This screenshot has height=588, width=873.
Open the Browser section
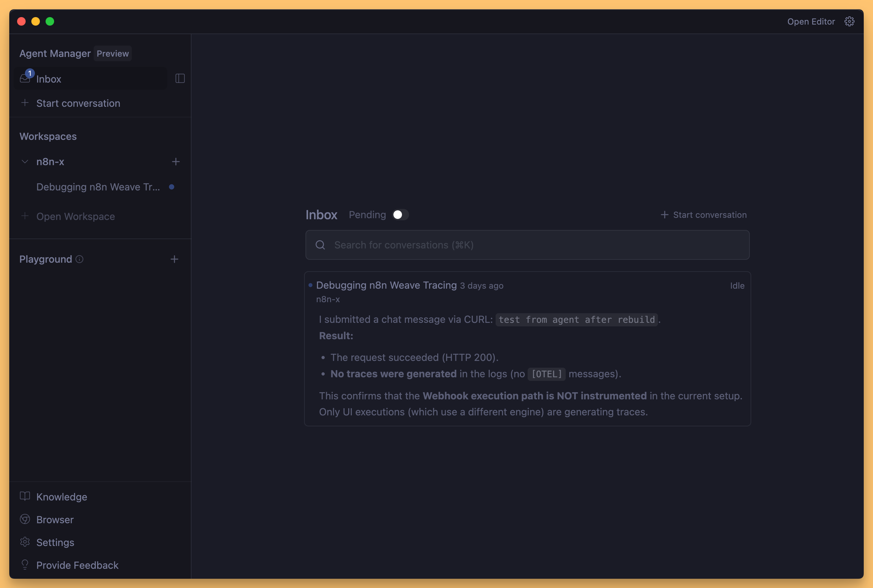tap(55, 519)
